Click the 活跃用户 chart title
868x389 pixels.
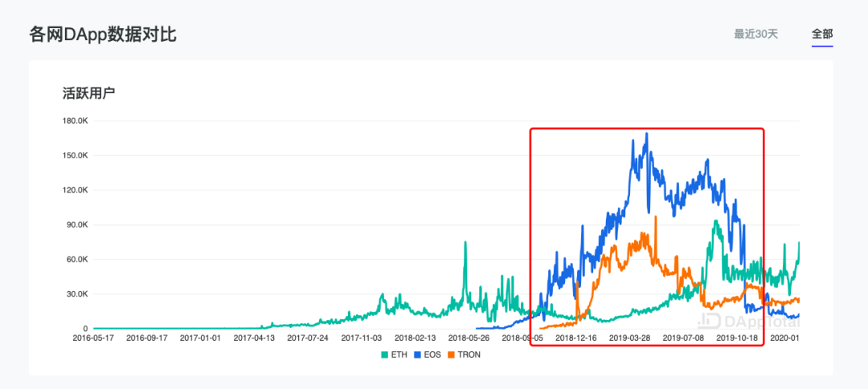(x=88, y=93)
